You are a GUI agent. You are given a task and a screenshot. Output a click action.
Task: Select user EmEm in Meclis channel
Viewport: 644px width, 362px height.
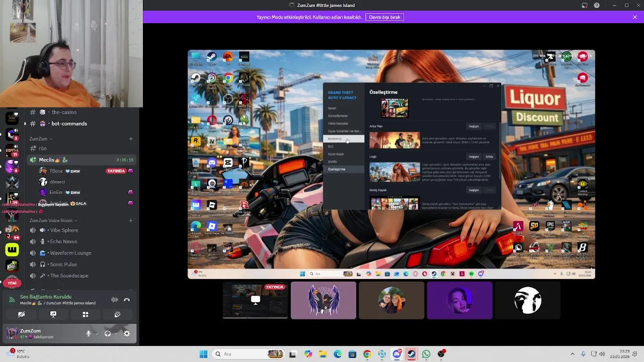(x=86, y=193)
